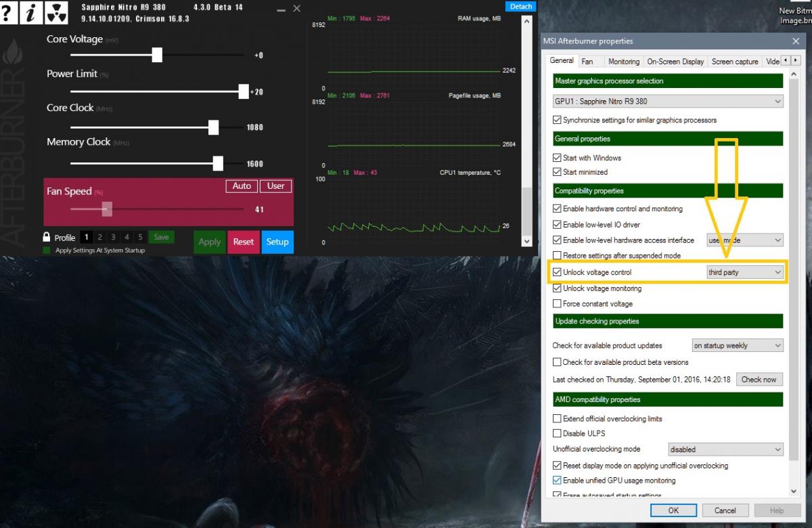This screenshot has height=528, width=812.
Task: Apply the overclock settings
Action: coord(210,242)
